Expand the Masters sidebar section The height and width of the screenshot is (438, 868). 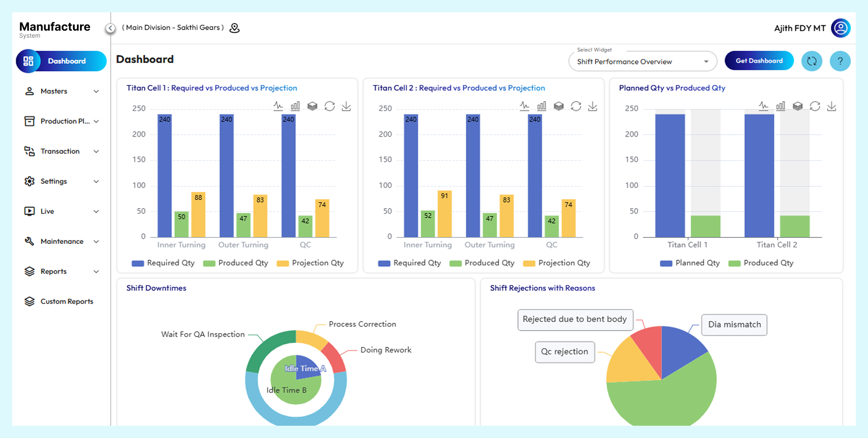[x=61, y=91]
